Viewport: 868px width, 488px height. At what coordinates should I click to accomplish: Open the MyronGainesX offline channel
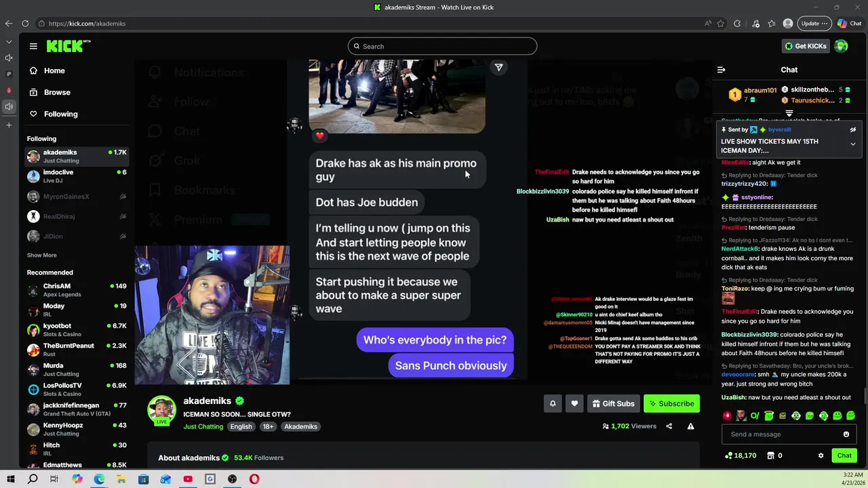77,197
